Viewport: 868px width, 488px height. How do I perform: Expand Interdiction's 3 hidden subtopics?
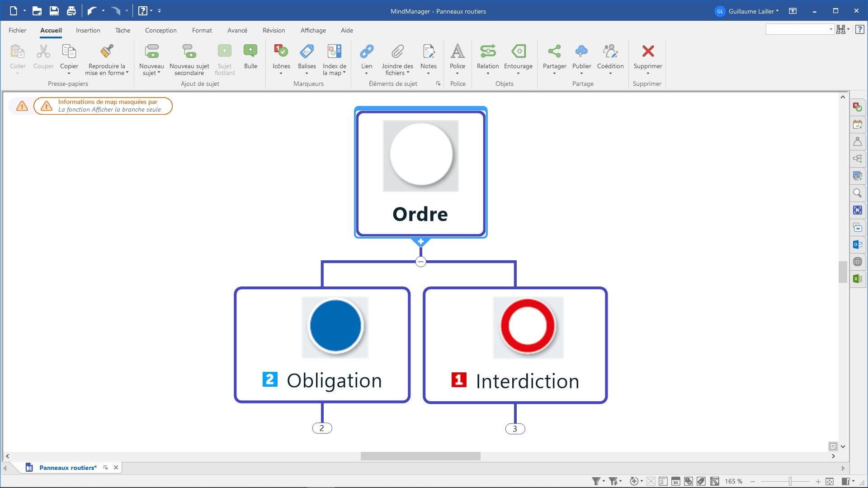coord(515,429)
